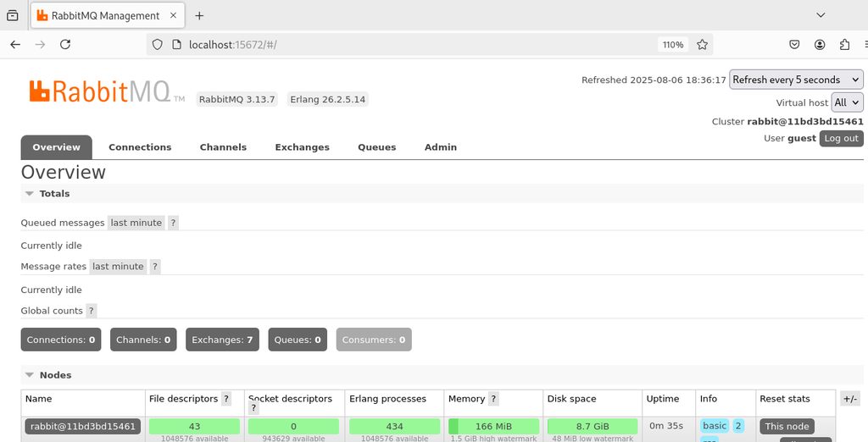The image size is (868, 442).
Task: Open the Virtual host dropdown
Action: [847, 102]
